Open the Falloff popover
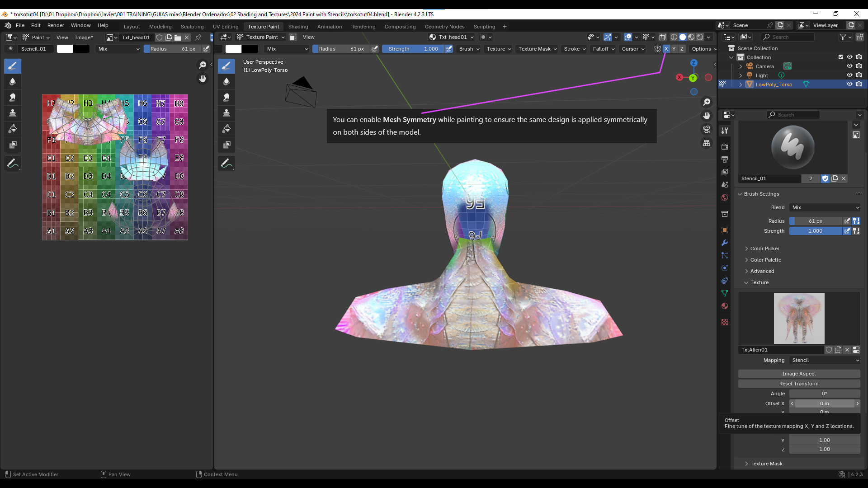868x488 pixels. [x=604, y=49]
